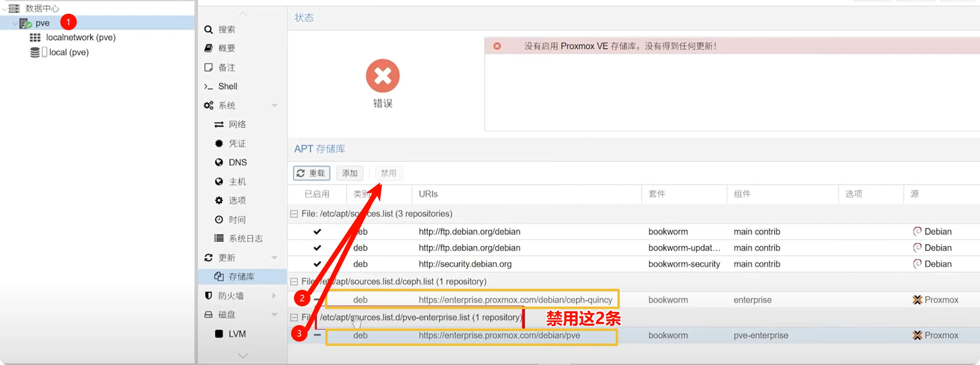The height and width of the screenshot is (365, 980).
Task: Click the globe icon beside 主机
Action: pyautogui.click(x=219, y=181)
